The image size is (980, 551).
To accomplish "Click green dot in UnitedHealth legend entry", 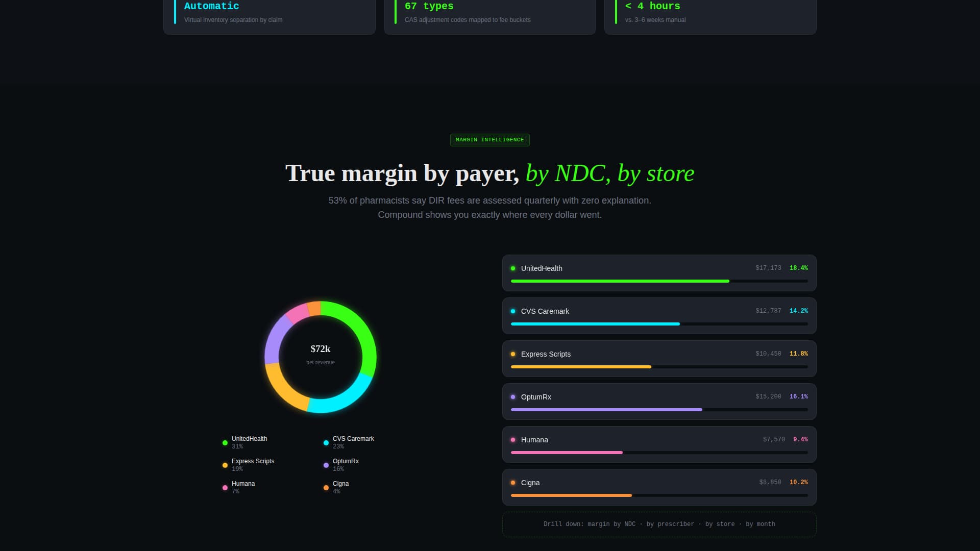I will point(225,443).
